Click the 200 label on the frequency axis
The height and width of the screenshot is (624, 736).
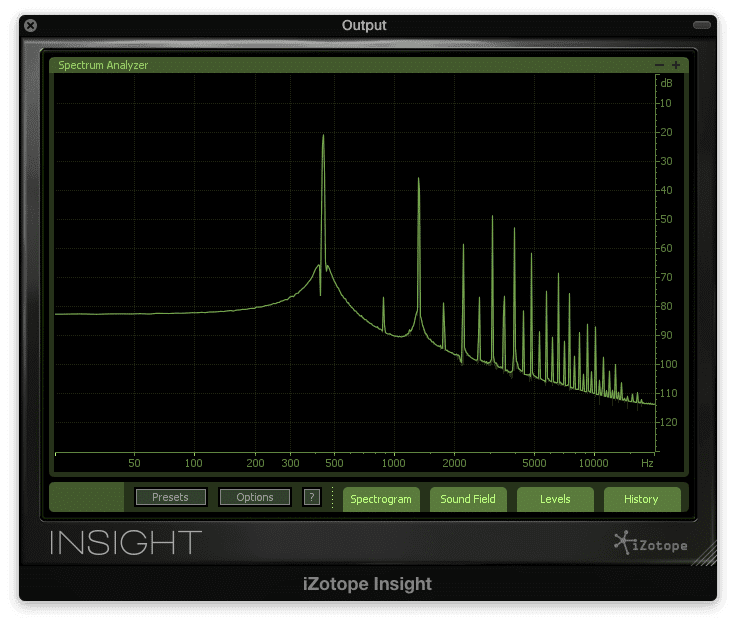coord(255,463)
